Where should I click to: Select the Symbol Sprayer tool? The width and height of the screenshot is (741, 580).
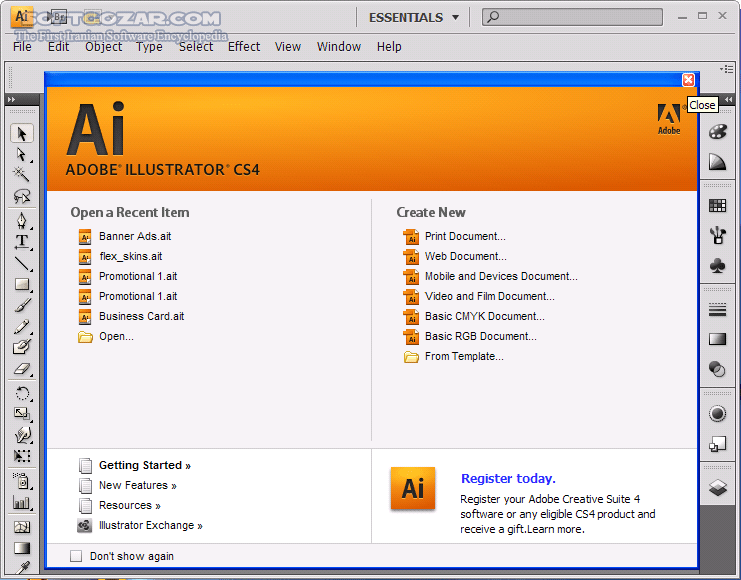point(22,481)
